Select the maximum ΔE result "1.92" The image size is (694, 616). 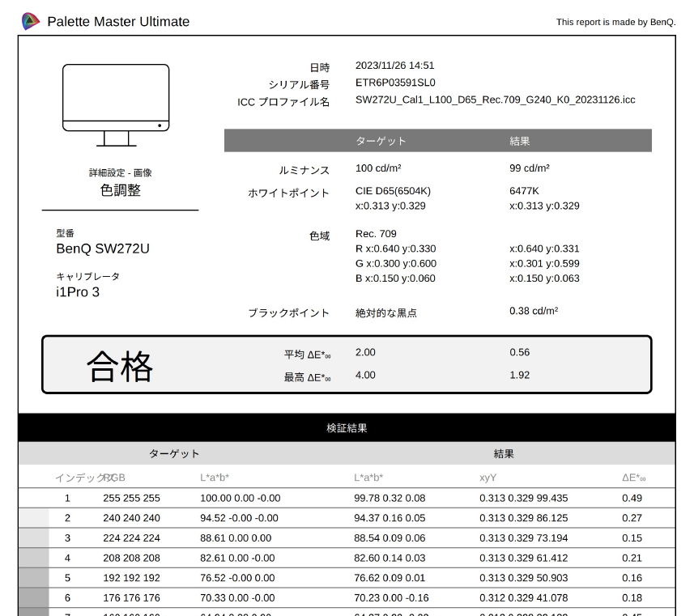coord(519,376)
